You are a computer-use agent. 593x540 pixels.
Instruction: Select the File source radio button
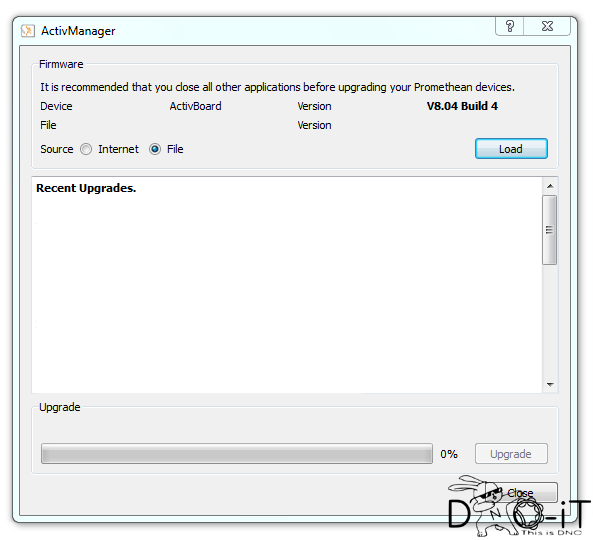click(155, 149)
